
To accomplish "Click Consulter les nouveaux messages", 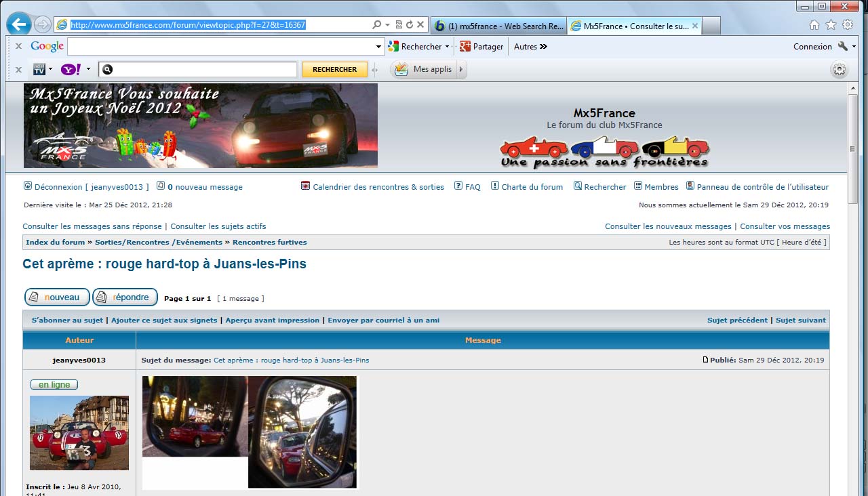I will (668, 226).
